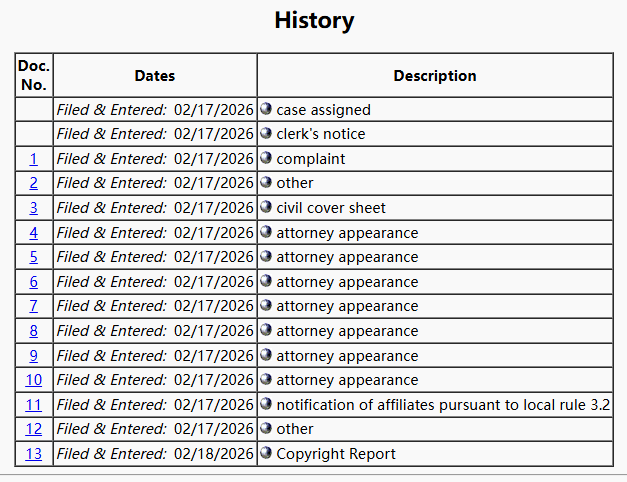View document 11 affiliates notification link

(34, 405)
